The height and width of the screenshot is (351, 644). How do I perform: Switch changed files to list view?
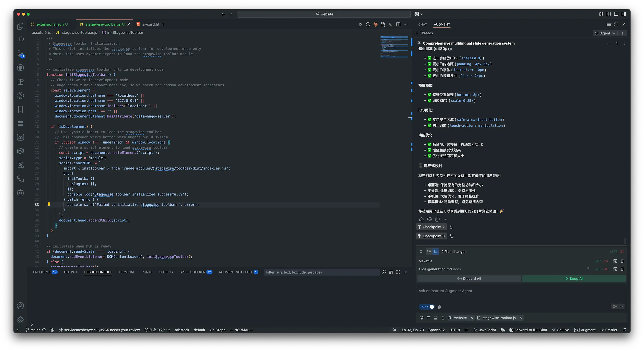pyautogui.click(x=429, y=252)
